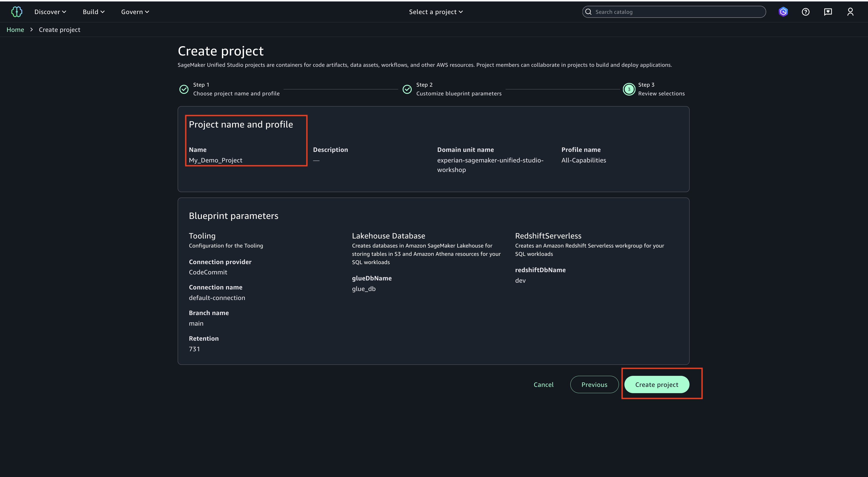Expand the Govern dropdown menu
Viewport: 868px width, 477px height.
(135, 12)
